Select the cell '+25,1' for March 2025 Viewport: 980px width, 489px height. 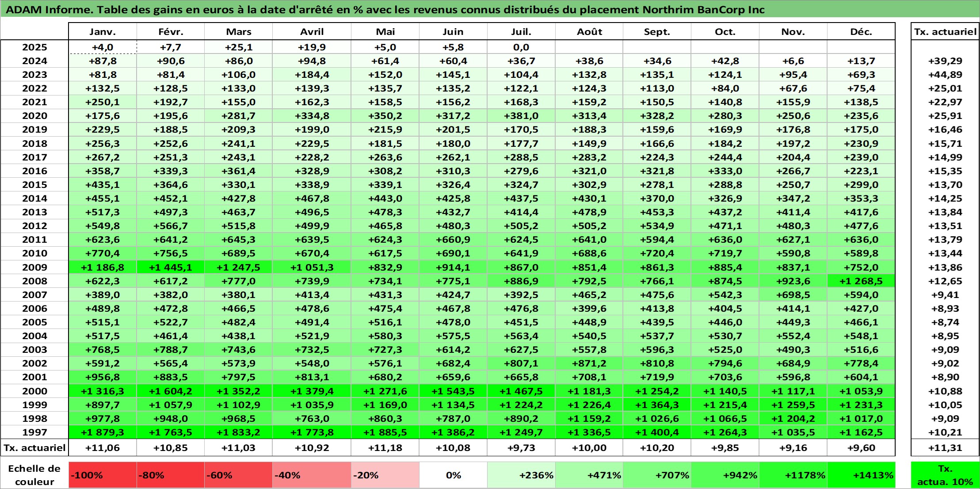click(238, 47)
